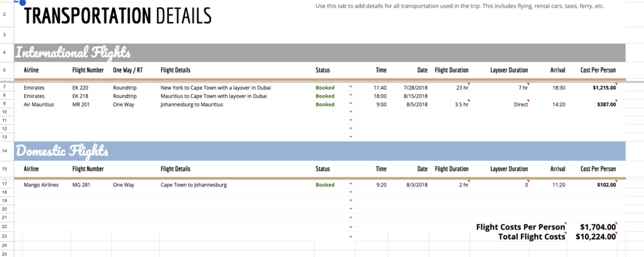
Task: Open status dropdown for Emirates EK 220
Action: (x=351, y=87)
